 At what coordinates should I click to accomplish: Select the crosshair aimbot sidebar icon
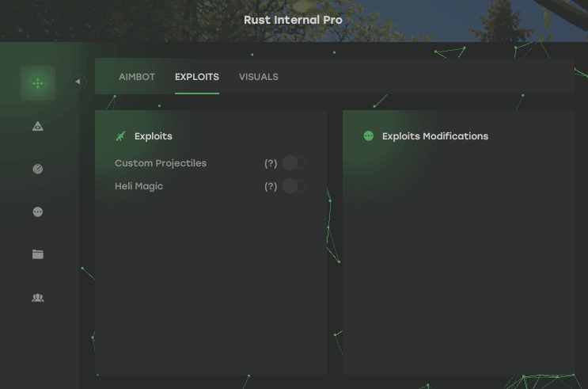pyautogui.click(x=38, y=83)
